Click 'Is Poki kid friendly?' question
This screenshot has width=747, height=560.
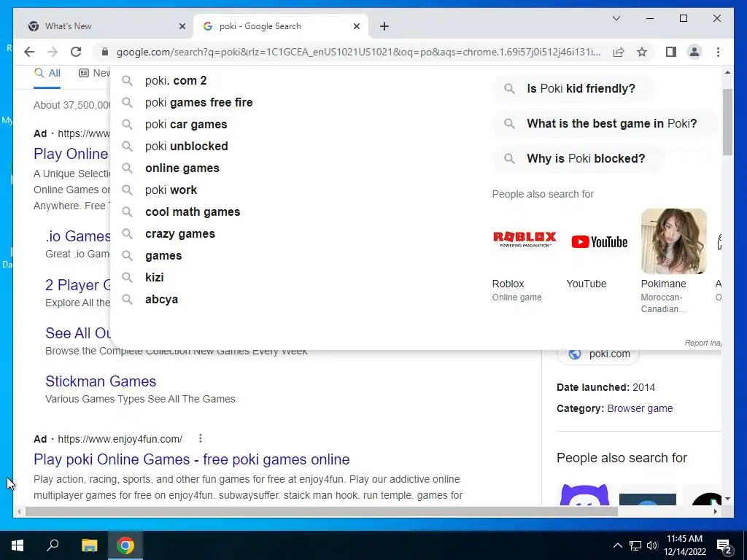point(574,88)
